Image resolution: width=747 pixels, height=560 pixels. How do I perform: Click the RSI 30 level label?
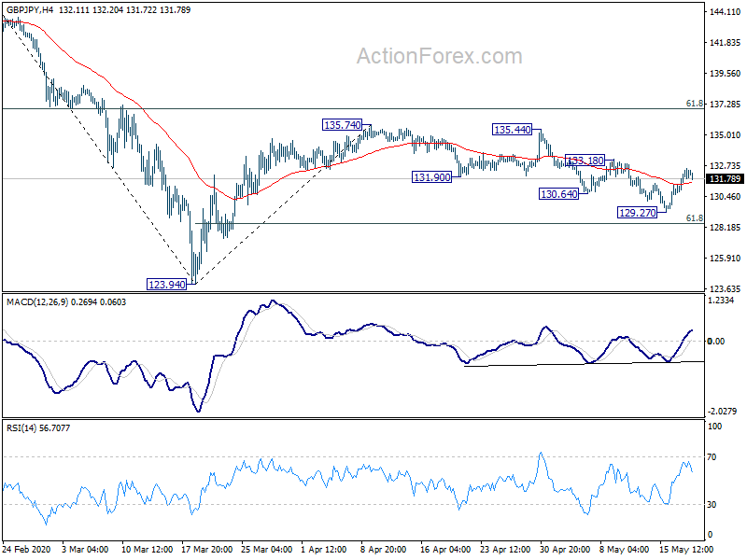(712, 505)
